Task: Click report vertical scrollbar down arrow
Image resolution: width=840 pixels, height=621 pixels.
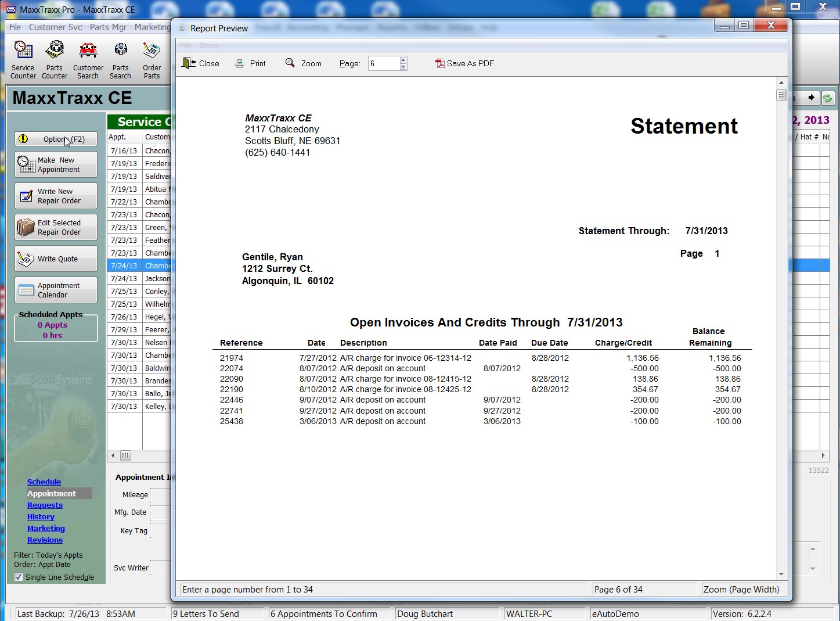Action: [x=781, y=573]
